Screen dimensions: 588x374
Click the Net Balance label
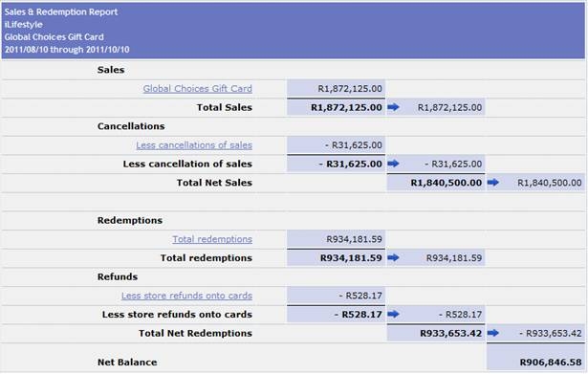(127, 362)
